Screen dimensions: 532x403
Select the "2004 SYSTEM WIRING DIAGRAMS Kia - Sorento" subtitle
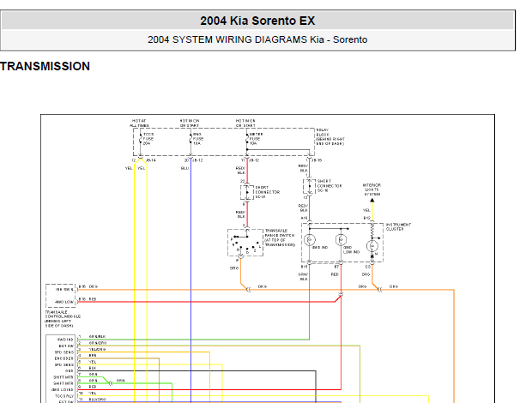coord(257,39)
